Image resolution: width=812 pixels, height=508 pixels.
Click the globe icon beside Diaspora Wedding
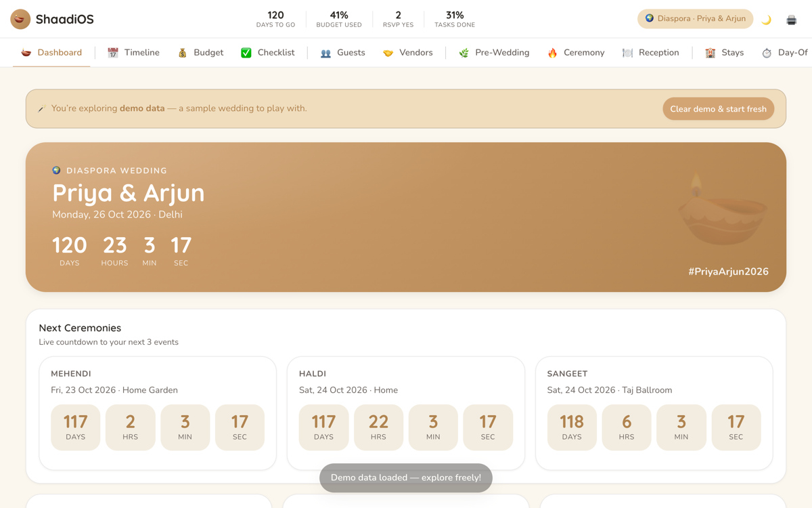57,171
